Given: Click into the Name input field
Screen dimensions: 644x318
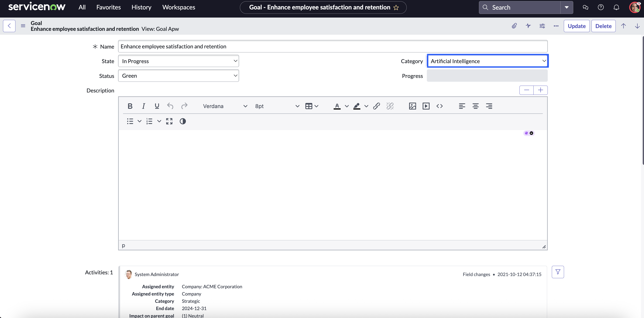Looking at the screenshot, I should point(333,46).
